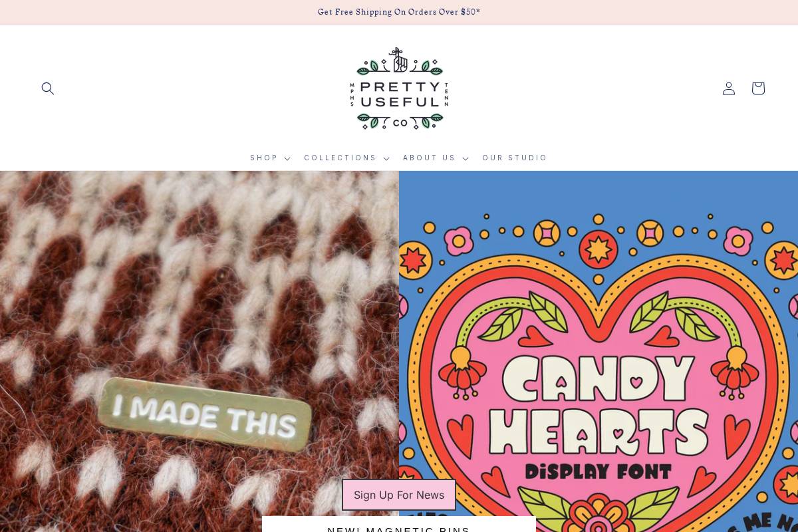798x532 pixels.
Task: Click the I Made This pin photo
Action: pyautogui.click(x=199, y=351)
